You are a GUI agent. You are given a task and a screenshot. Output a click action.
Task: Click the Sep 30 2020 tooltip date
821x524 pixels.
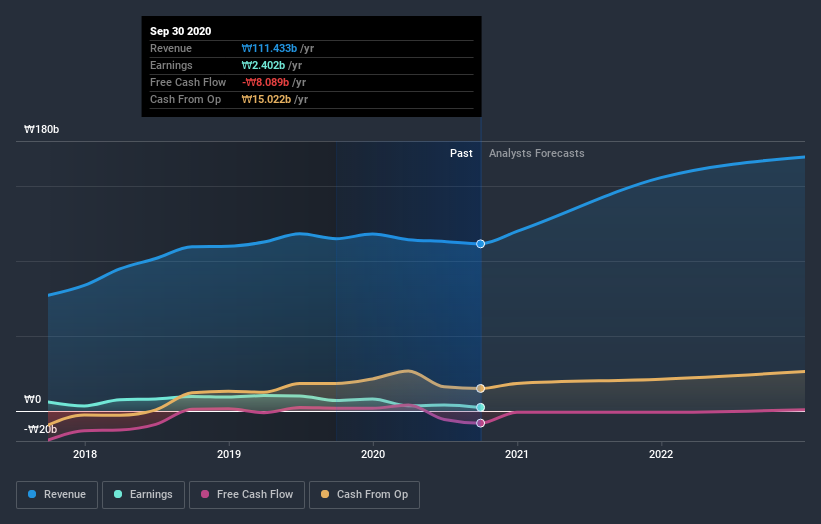pos(181,31)
